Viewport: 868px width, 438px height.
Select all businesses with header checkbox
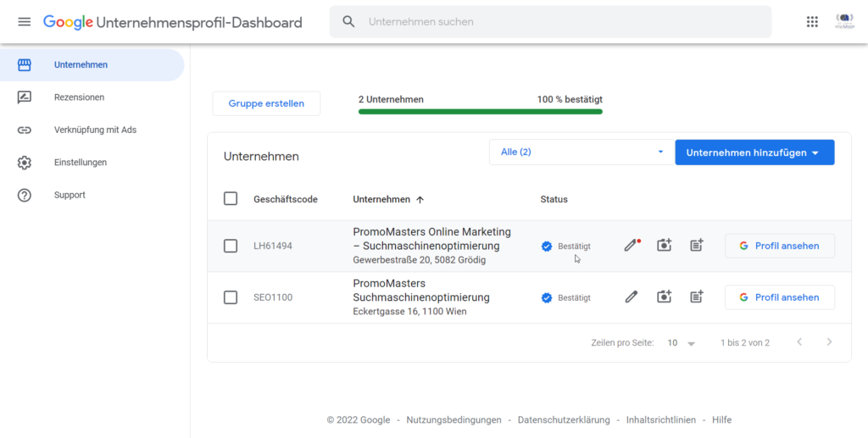point(231,199)
